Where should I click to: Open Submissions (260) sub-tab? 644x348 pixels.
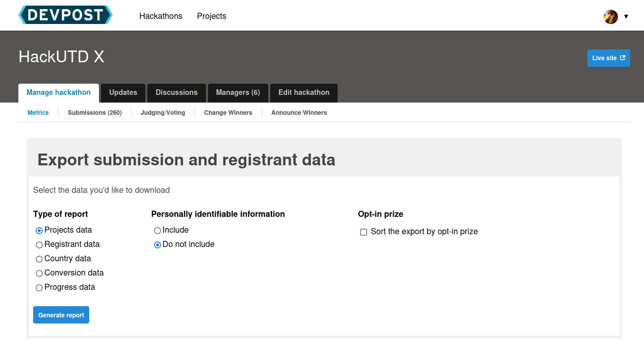pos(95,113)
